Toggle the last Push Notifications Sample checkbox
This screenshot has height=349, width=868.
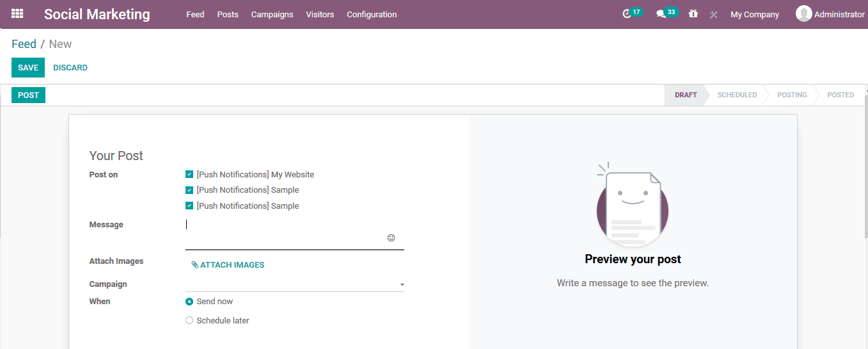pyautogui.click(x=189, y=206)
